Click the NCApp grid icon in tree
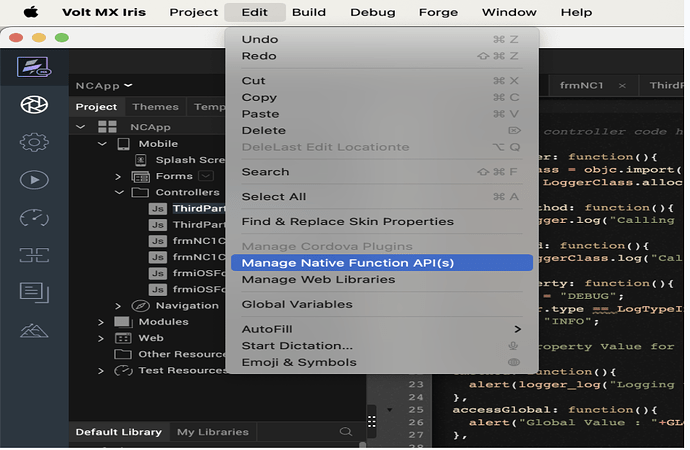The image size is (690, 450). [107, 127]
